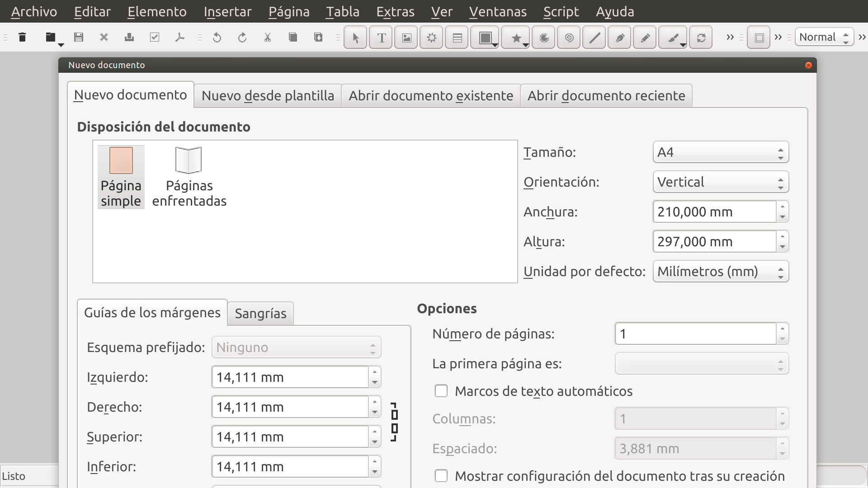Switch to Nuevo desde plantilla tab
The width and height of the screenshot is (868, 488).
coord(268,96)
